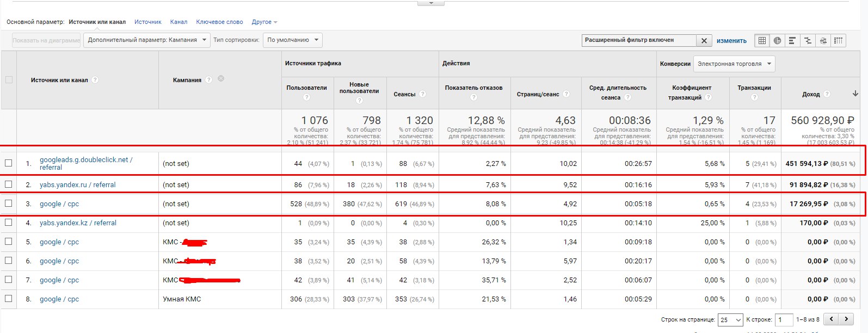Click session duration cell 00:26:57
This screenshot has height=333, width=868.
click(638, 163)
